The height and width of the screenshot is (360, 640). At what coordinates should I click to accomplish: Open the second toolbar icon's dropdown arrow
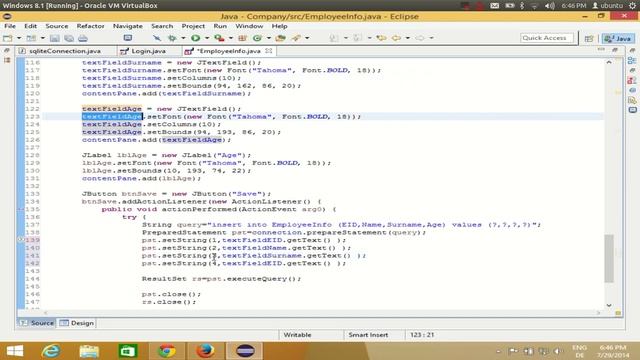pyautogui.click(x=42, y=38)
